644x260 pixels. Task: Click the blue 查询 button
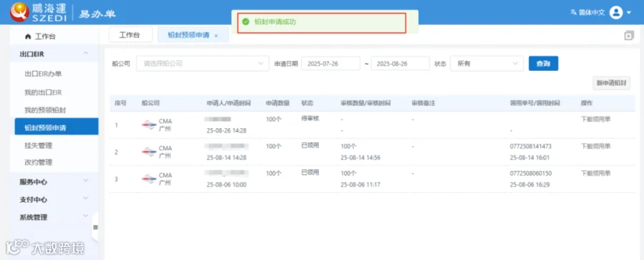pos(543,63)
